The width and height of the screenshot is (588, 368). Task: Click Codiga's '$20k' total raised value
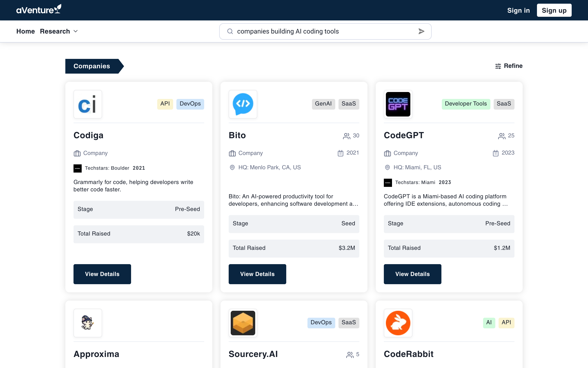[x=193, y=234]
